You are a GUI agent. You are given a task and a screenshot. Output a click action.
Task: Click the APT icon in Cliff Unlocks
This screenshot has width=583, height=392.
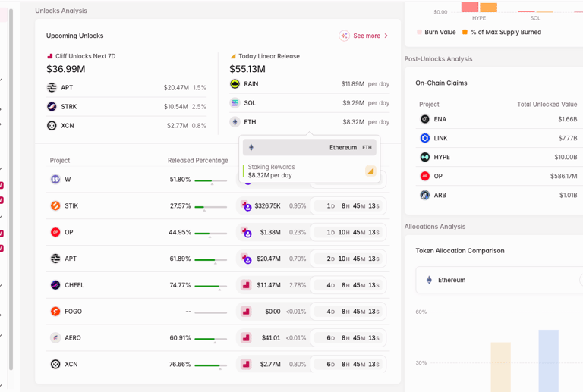coord(52,88)
